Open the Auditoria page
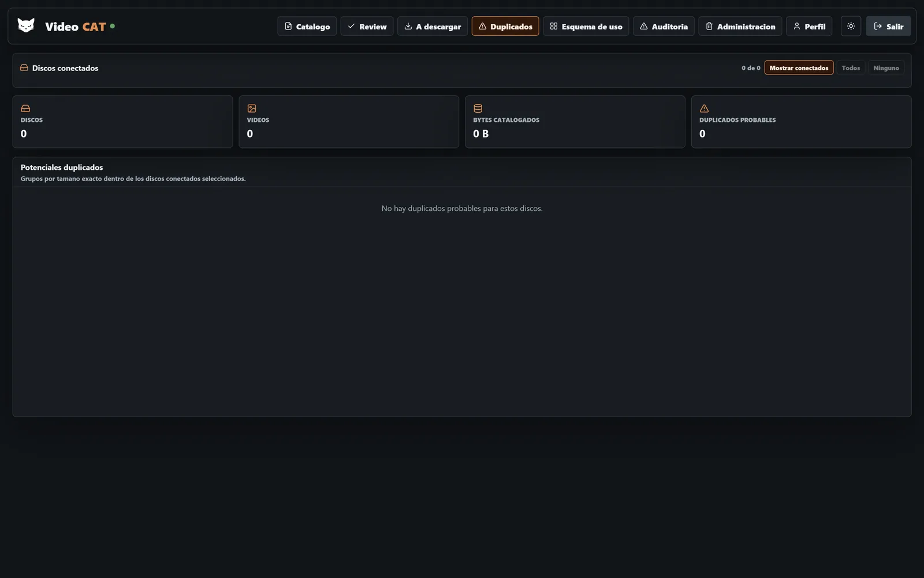This screenshot has height=578, width=924. (664, 26)
